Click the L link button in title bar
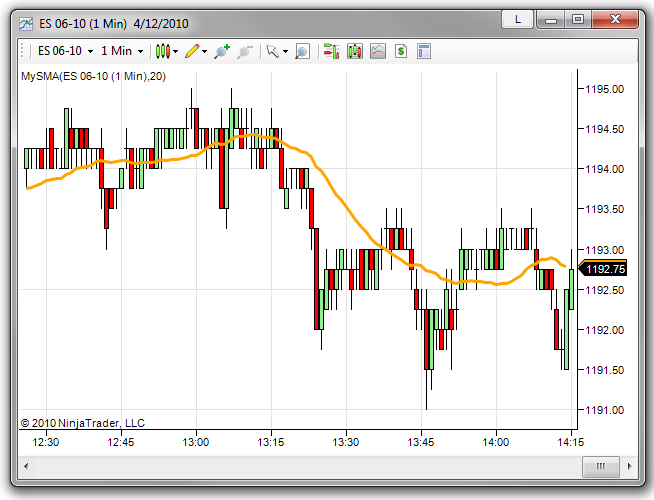 (x=518, y=19)
